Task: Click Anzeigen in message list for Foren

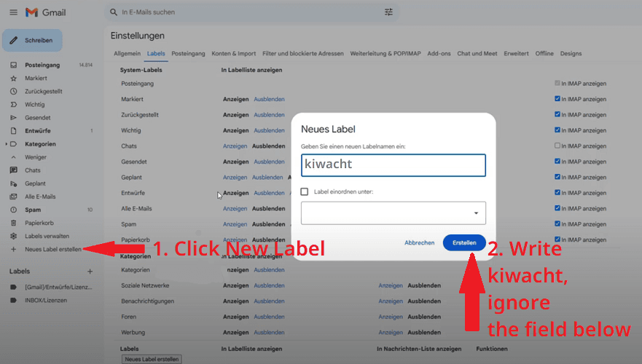Action: [x=391, y=317]
